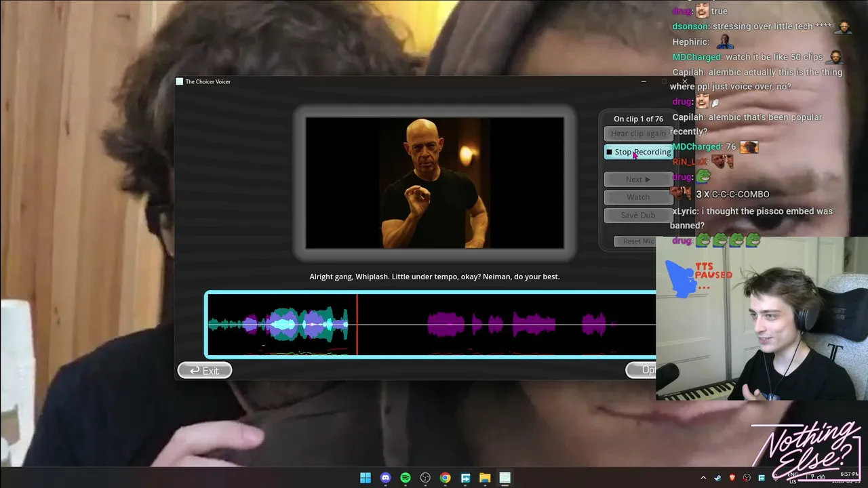The width and height of the screenshot is (868, 488).
Task: Click the ENG US language indicator
Action: coord(793,478)
